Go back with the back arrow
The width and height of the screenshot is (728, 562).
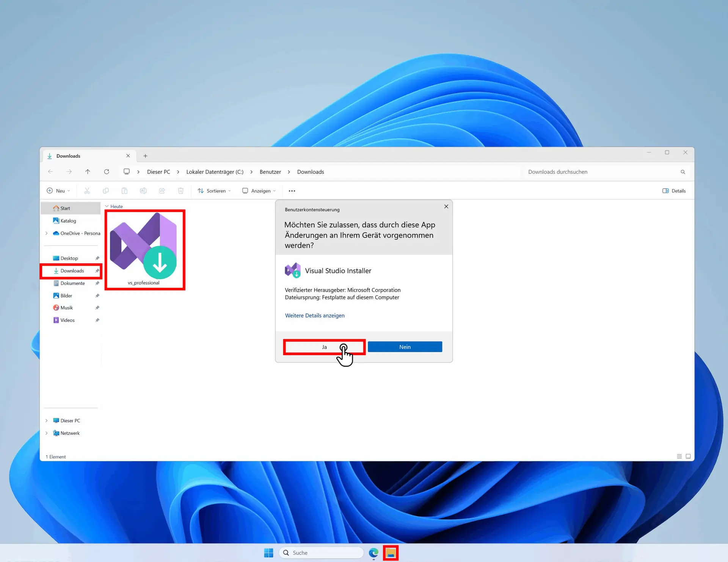pyautogui.click(x=50, y=172)
